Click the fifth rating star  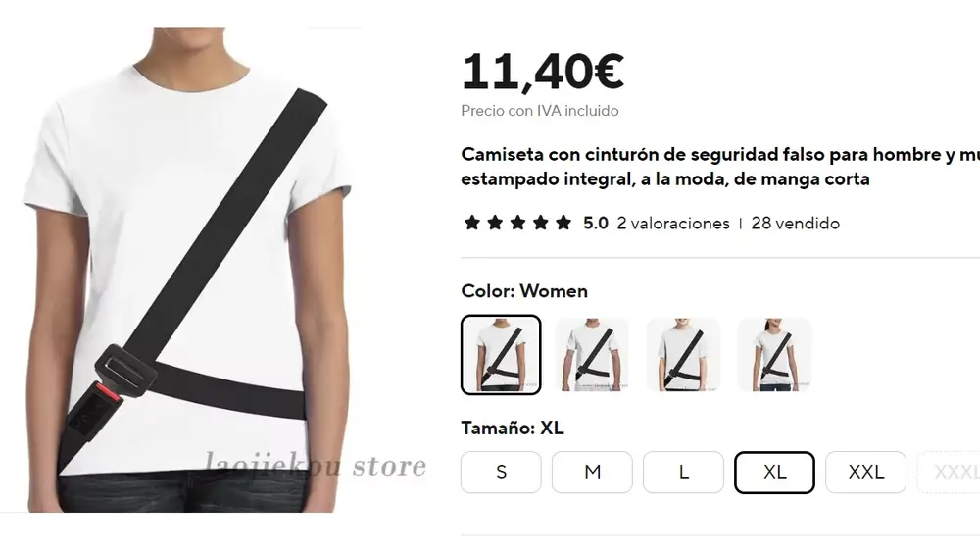click(x=563, y=223)
